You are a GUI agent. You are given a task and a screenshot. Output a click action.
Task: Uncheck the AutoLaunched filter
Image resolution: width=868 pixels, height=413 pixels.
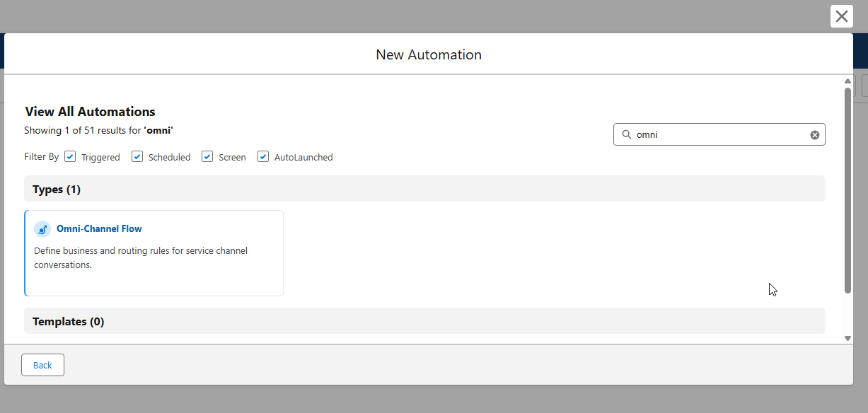[263, 156]
